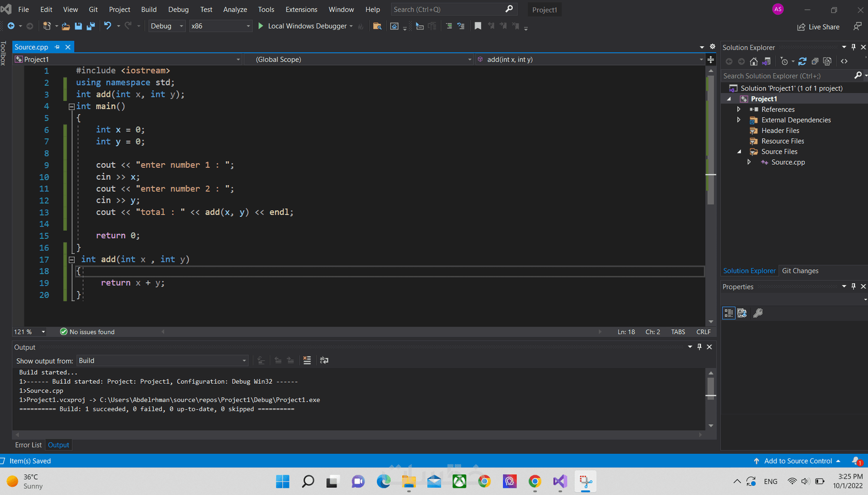
Task: Click the Sync with Active Document icon
Action: (802, 61)
